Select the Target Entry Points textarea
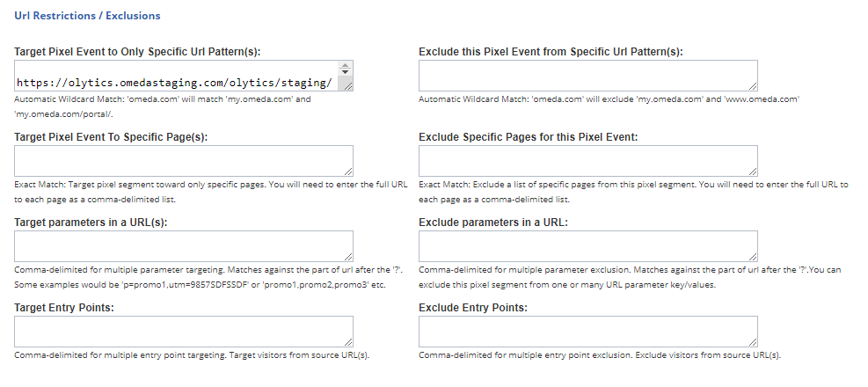Viewport: 868px width, 387px height. pyautogui.click(x=184, y=332)
